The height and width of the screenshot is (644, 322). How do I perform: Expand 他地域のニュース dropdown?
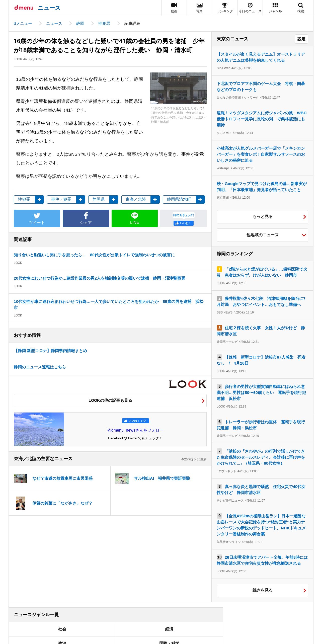262,235
